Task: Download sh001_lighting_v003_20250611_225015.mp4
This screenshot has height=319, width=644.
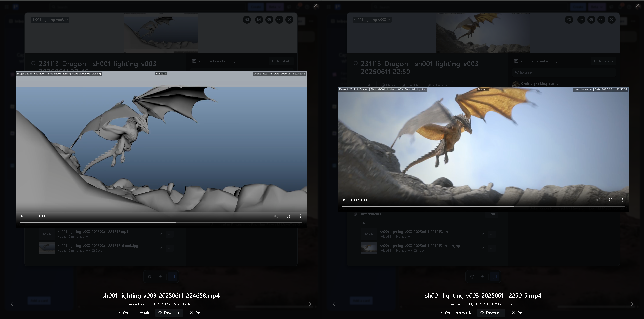Action: coord(491,313)
